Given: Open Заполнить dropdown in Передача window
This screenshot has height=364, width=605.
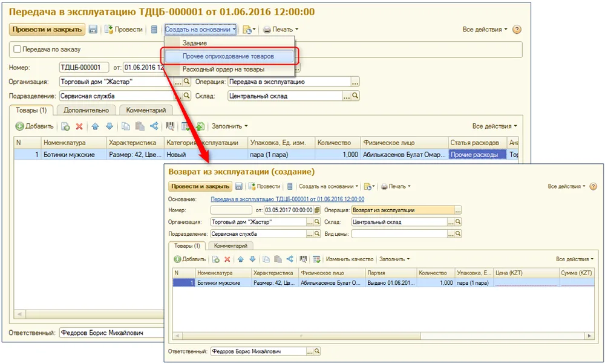Looking at the screenshot, I should (x=229, y=126).
